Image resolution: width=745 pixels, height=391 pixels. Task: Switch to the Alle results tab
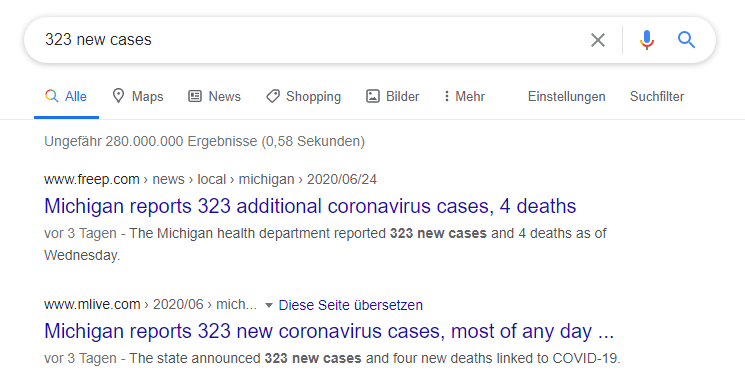click(66, 96)
